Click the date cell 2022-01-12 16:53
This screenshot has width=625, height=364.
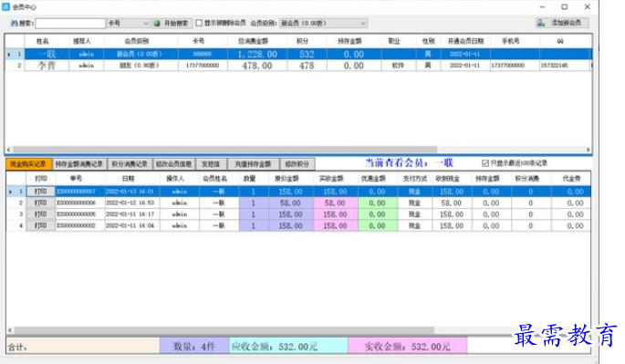(132, 203)
